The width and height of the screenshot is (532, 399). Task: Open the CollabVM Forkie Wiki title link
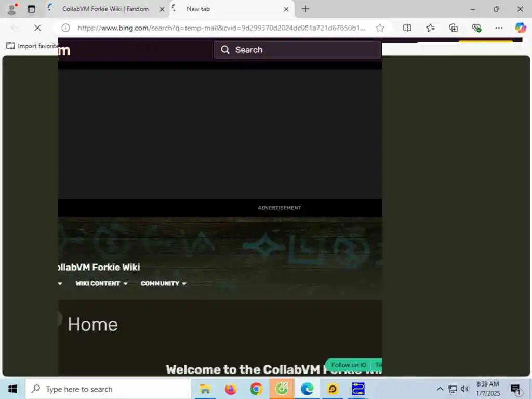pyautogui.click(x=99, y=268)
